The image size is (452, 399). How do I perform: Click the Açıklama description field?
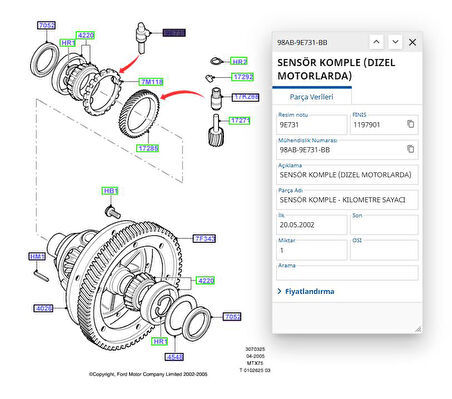tap(347, 175)
